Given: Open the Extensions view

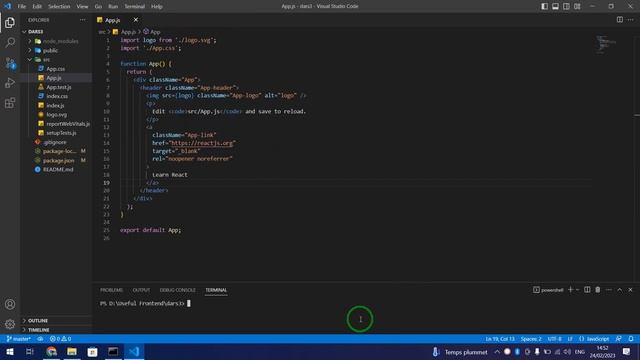Looking at the screenshot, I should coord(10,103).
